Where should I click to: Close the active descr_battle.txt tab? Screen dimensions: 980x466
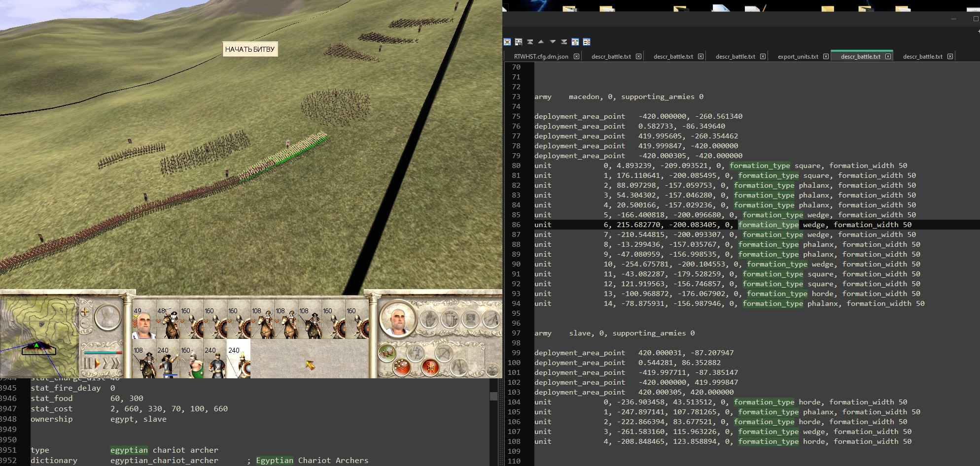point(888,56)
